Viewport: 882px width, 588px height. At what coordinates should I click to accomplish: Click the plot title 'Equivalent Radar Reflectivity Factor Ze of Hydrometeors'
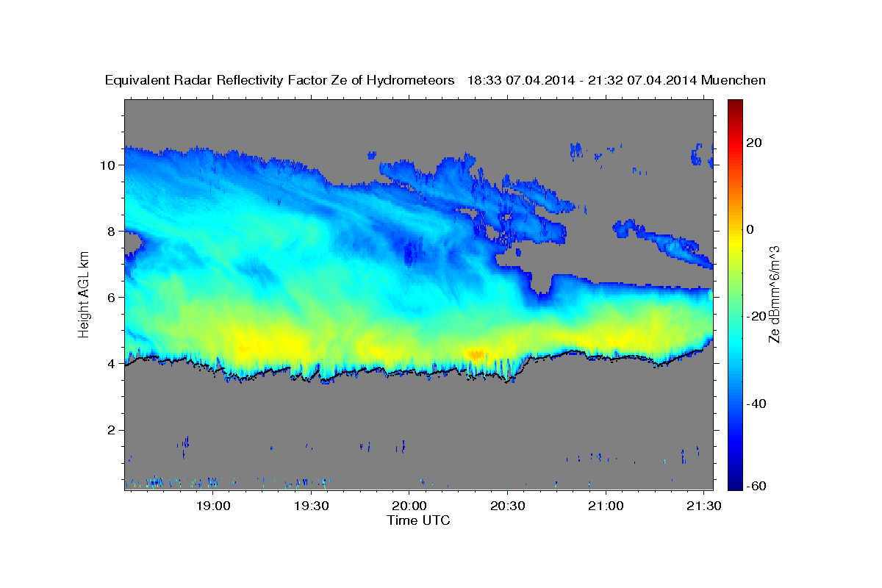pos(279,80)
